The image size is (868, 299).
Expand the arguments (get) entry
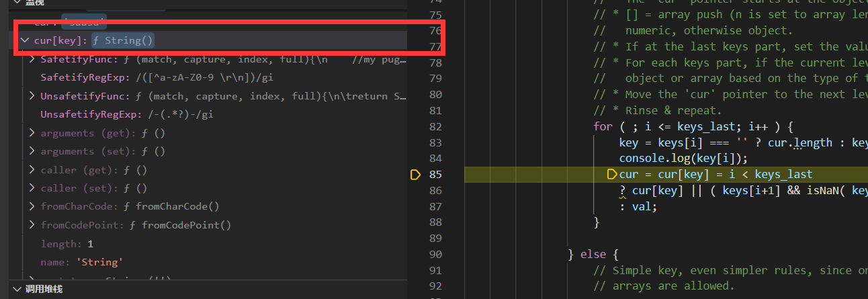[32, 133]
